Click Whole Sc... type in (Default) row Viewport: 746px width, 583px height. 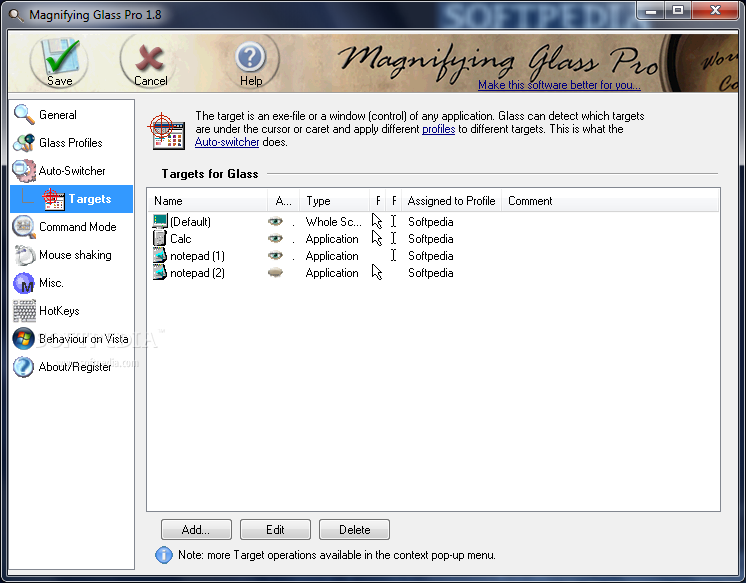pos(334,221)
